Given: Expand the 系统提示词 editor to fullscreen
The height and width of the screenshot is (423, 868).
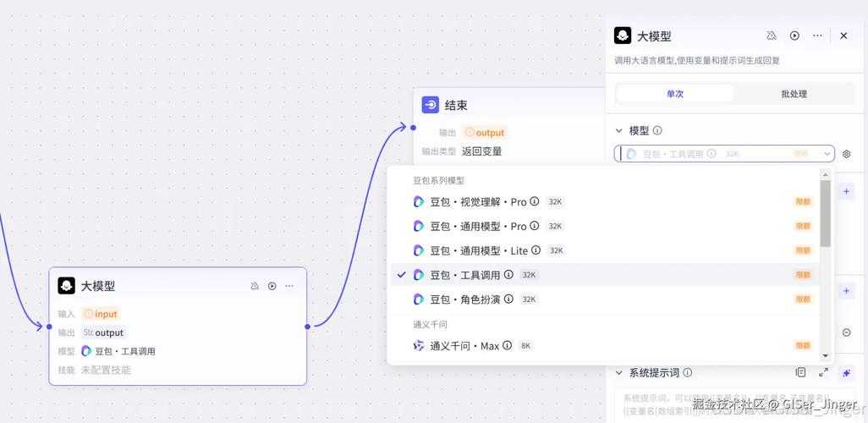Looking at the screenshot, I should click(x=824, y=372).
